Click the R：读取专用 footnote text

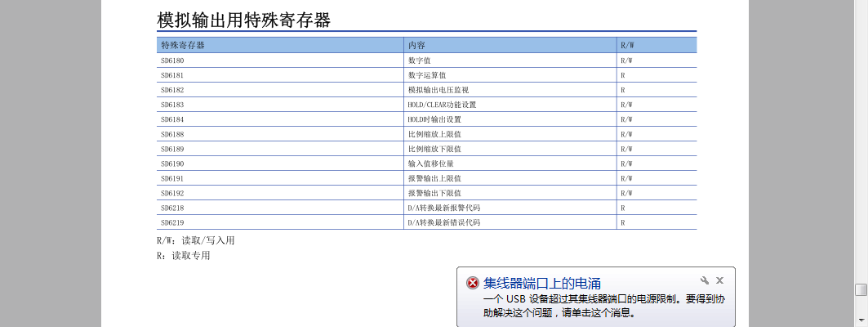(184, 256)
